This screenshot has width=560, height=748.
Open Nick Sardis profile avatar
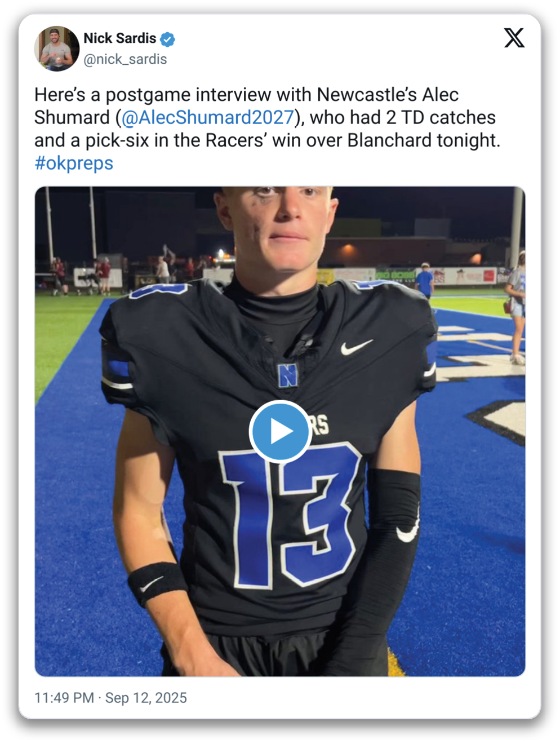[x=57, y=49]
